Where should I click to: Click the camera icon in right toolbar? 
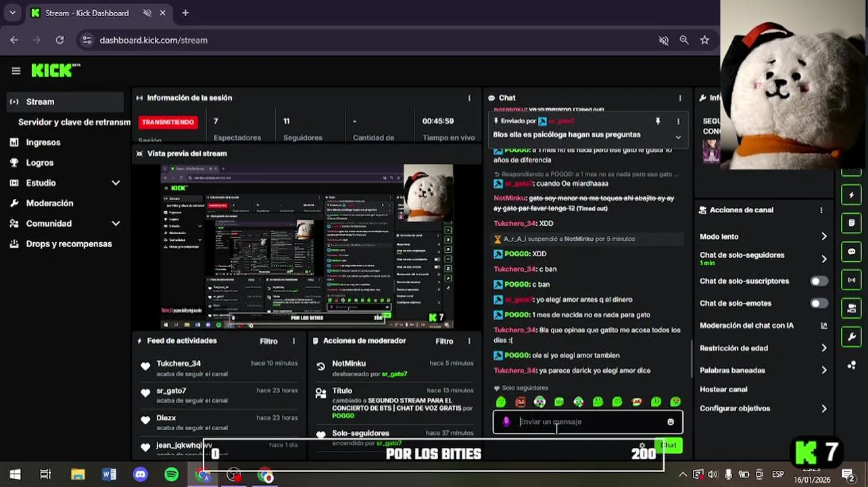tap(851, 308)
